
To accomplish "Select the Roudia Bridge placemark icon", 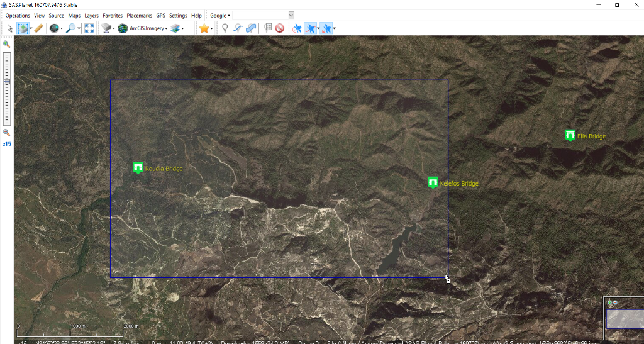I will pyautogui.click(x=138, y=167).
